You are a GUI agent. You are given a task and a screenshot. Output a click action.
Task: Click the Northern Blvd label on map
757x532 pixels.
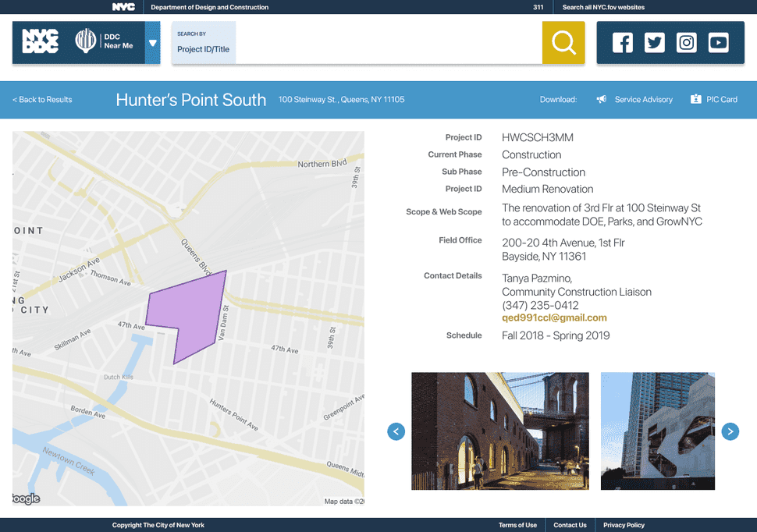click(322, 163)
